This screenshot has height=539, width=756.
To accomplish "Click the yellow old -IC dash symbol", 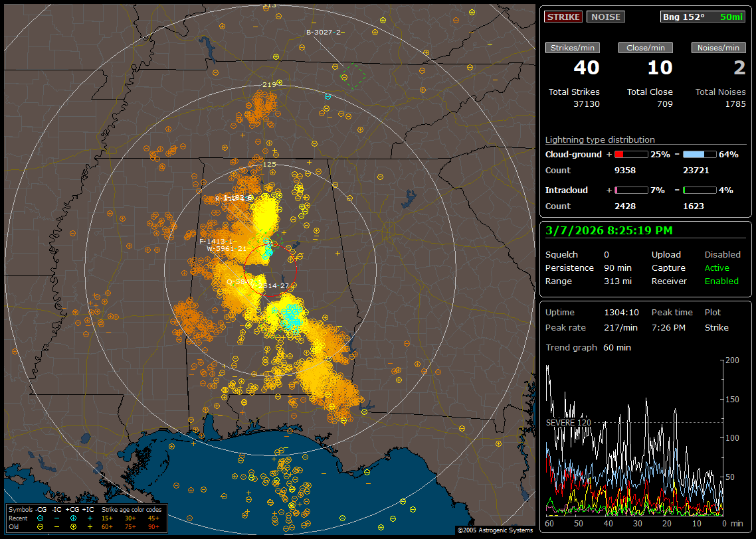I will (57, 526).
